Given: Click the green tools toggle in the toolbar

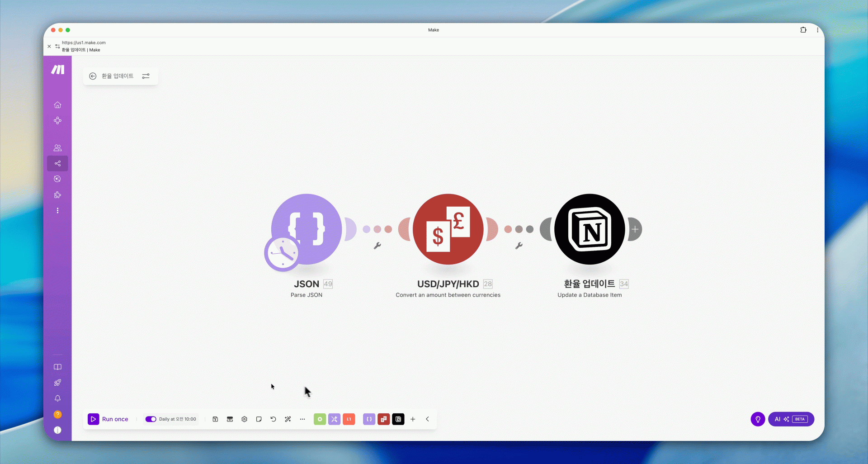Looking at the screenshot, I should click(x=320, y=419).
